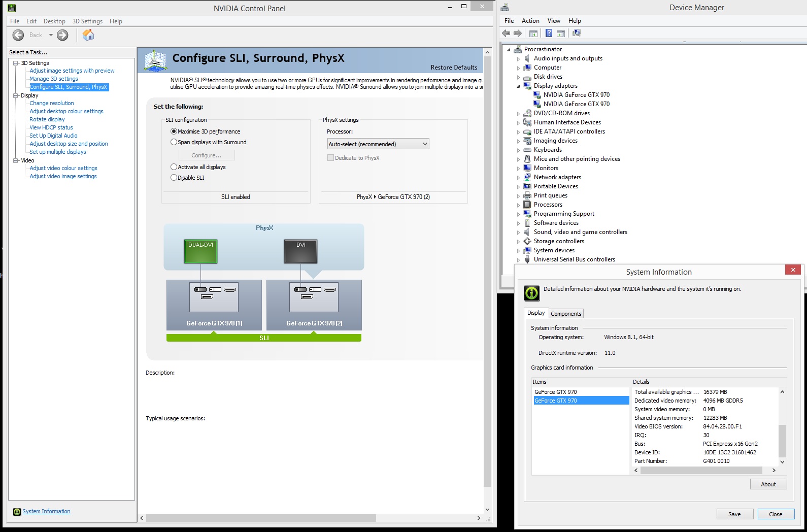Image resolution: width=807 pixels, height=532 pixels.
Task: Click the Home icon in NVIDIA Control Panel toolbar
Action: pyautogui.click(x=88, y=35)
